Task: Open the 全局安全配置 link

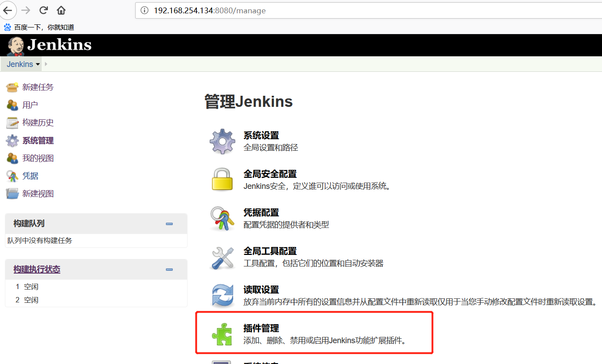Action: (x=270, y=174)
